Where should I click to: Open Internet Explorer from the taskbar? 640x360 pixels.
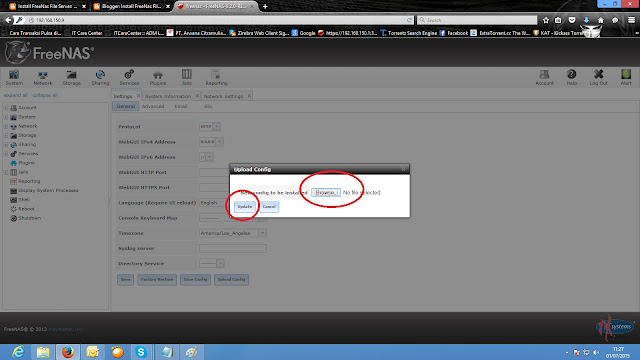click(x=18, y=352)
